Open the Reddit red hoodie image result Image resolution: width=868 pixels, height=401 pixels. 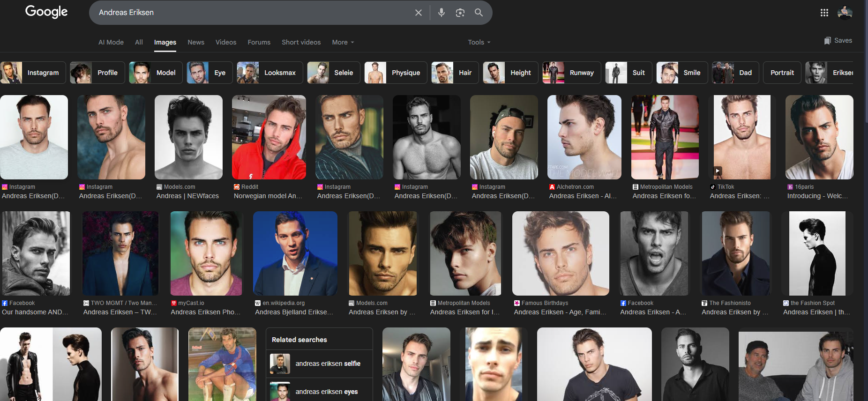269,137
